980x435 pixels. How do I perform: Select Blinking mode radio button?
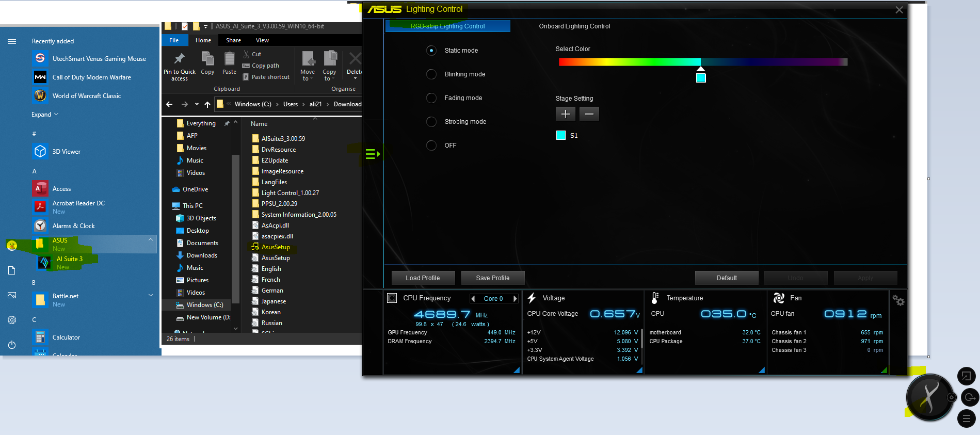[431, 74]
